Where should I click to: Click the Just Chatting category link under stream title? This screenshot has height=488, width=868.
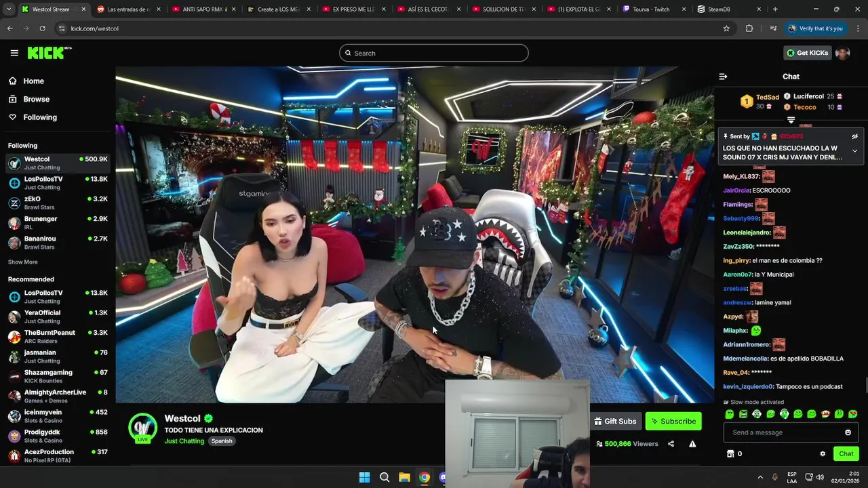point(184,441)
